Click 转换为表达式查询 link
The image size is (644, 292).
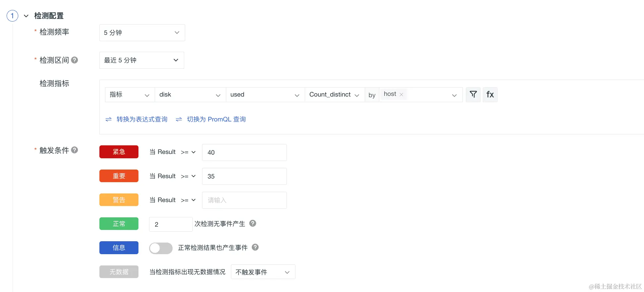(x=142, y=119)
